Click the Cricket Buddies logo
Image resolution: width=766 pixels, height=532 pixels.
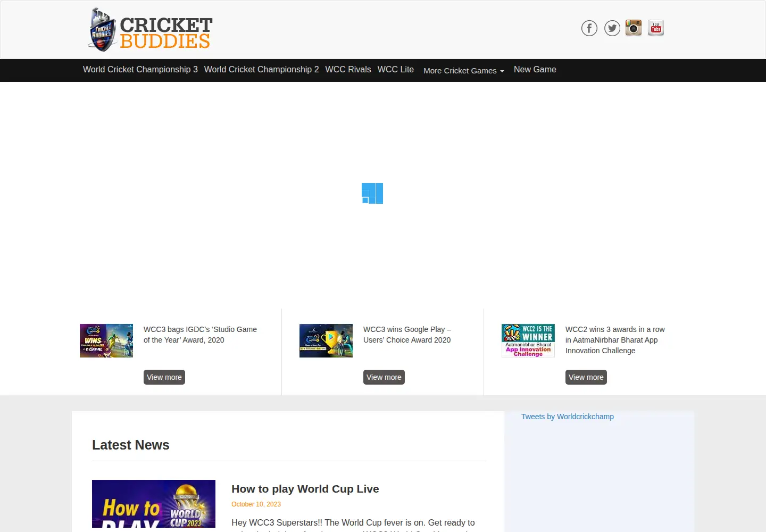pyautogui.click(x=150, y=30)
